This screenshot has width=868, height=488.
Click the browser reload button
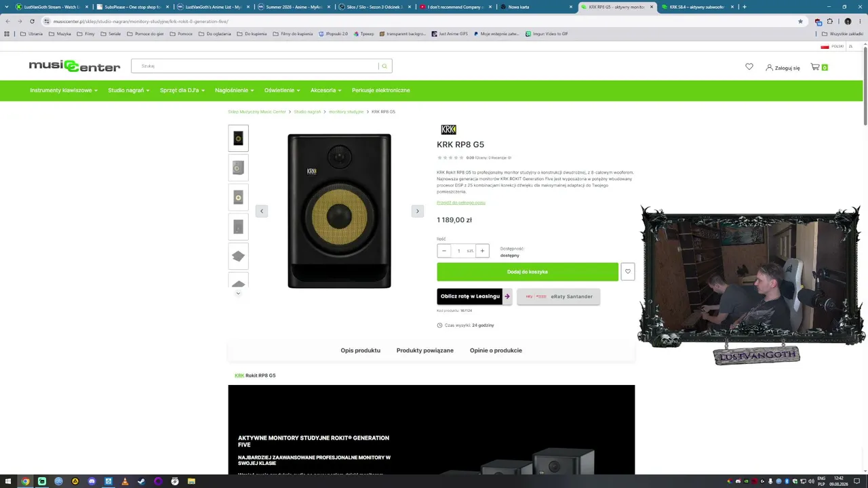pos(32,21)
